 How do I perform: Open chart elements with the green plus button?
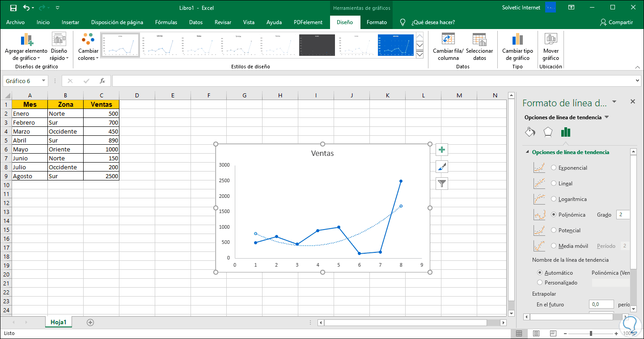tap(442, 150)
